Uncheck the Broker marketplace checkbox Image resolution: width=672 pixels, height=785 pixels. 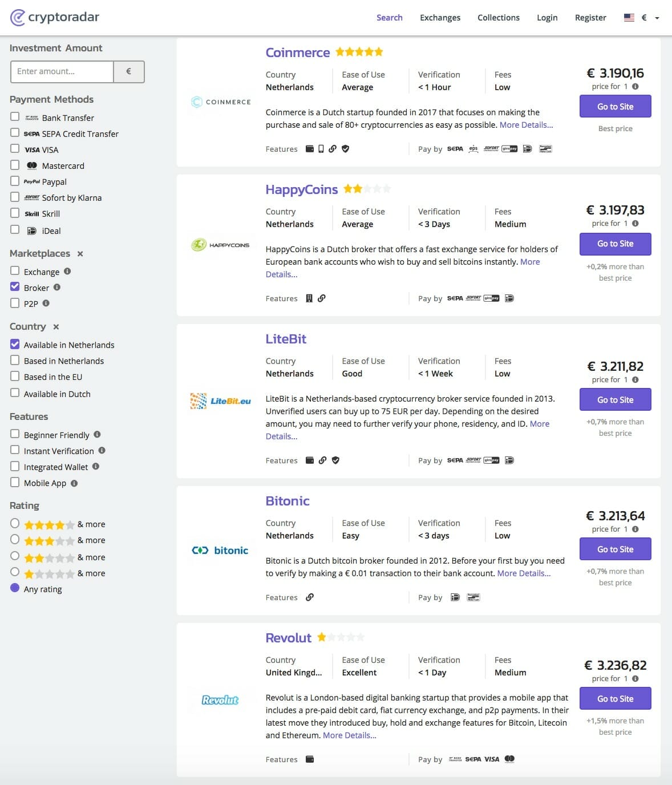point(15,287)
